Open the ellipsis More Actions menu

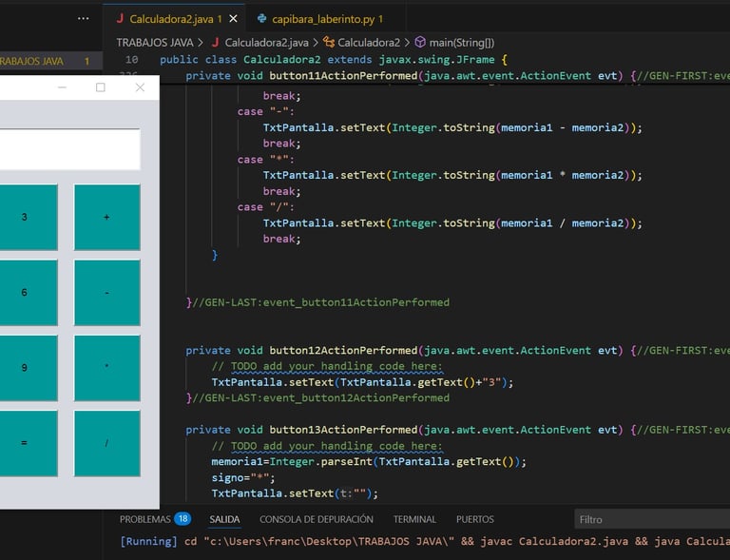click(84, 18)
